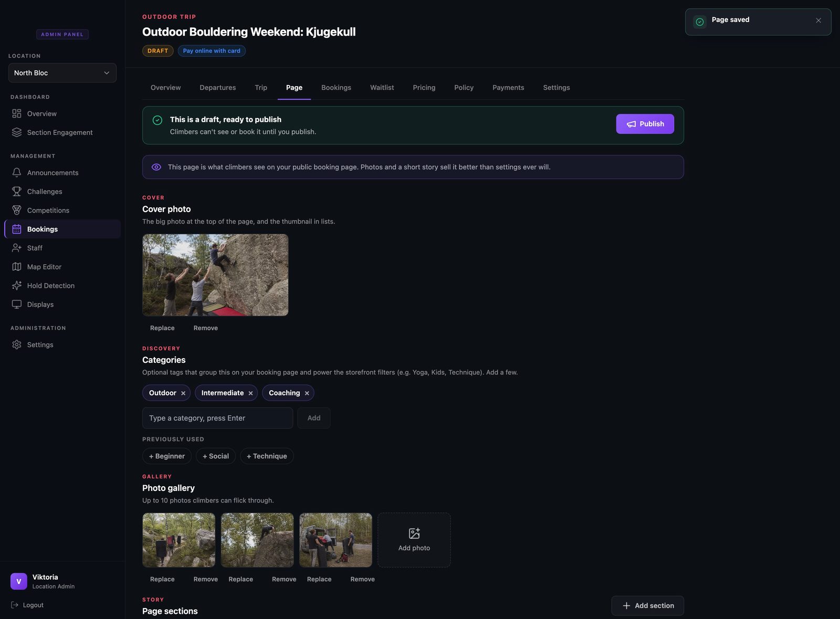Click the purple Publish button

[645, 124]
